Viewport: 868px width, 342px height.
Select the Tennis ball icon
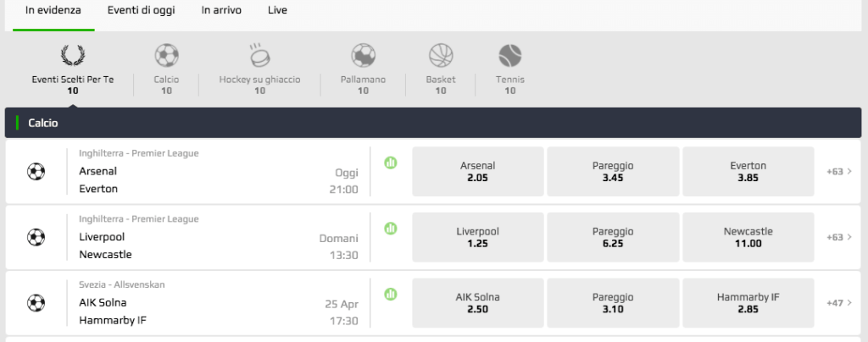509,56
